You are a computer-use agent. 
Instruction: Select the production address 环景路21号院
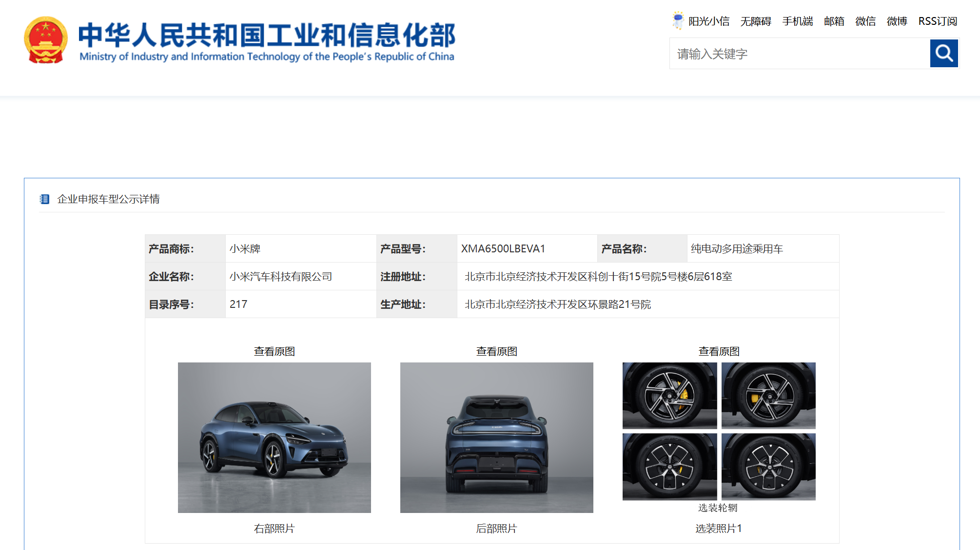point(558,304)
